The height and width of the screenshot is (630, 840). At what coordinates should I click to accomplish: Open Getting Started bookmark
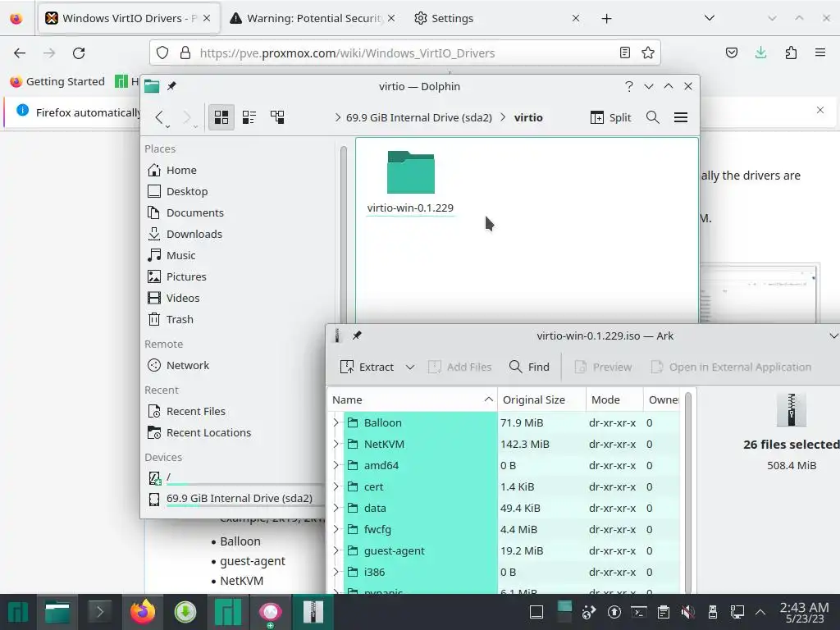(x=57, y=81)
